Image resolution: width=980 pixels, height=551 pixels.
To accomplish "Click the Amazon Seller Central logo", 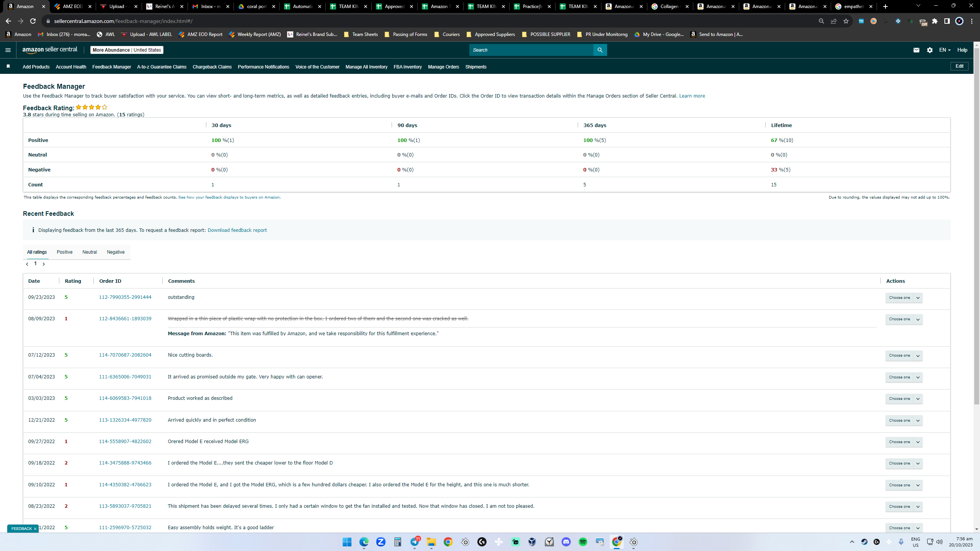I will click(x=50, y=50).
